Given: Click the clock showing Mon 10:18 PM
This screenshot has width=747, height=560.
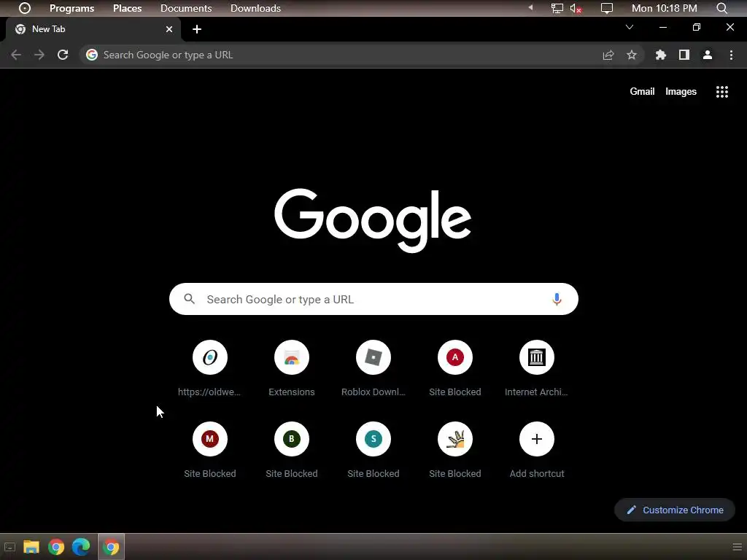Looking at the screenshot, I should pos(664,8).
